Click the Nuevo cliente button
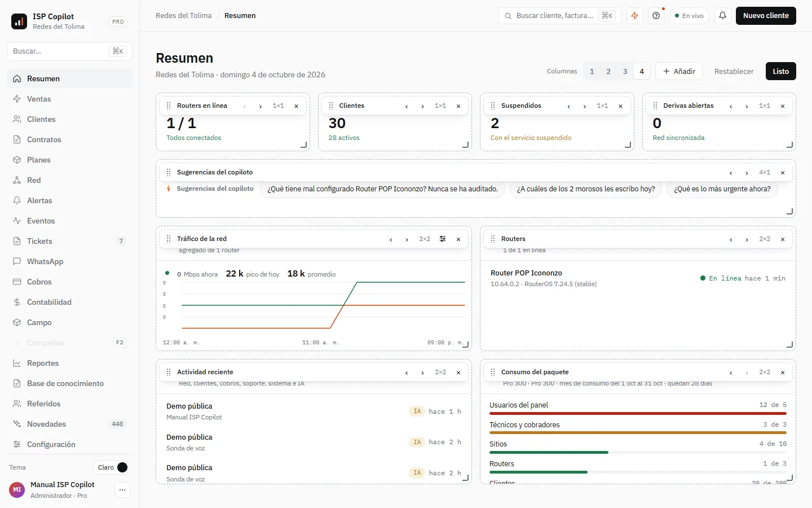The height and width of the screenshot is (508, 812). click(x=766, y=16)
